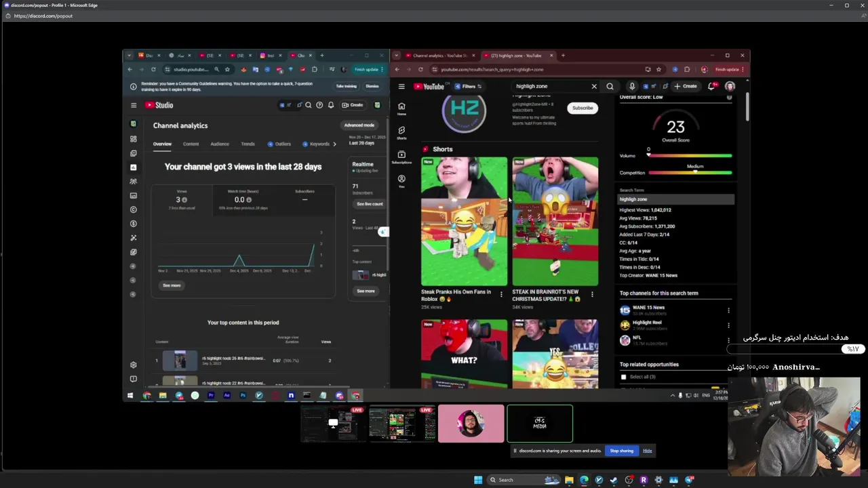868x488 pixels.
Task: Go to Shorts in YouTube mini sidebar
Action: (x=401, y=132)
